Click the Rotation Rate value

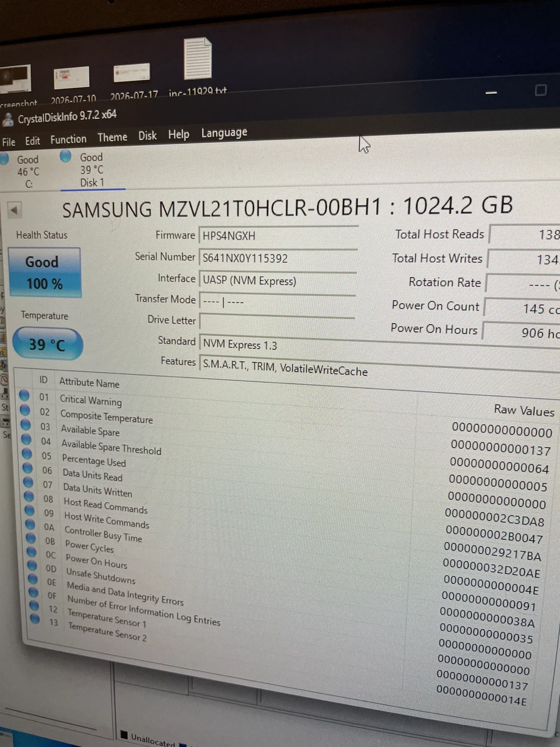pos(523,284)
